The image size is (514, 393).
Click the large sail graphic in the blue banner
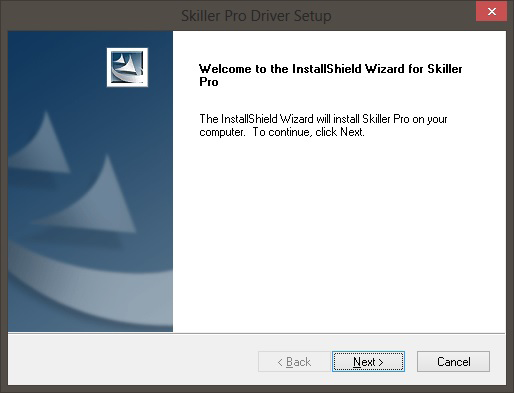pos(90,197)
